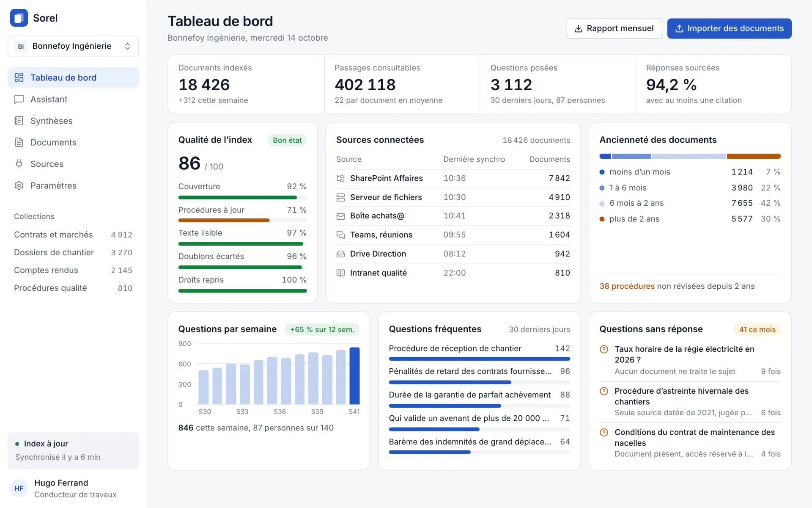Click the Assistant chat bubble icon
Image resolution: width=812 pixels, height=508 pixels.
pyautogui.click(x=19, y=99)
